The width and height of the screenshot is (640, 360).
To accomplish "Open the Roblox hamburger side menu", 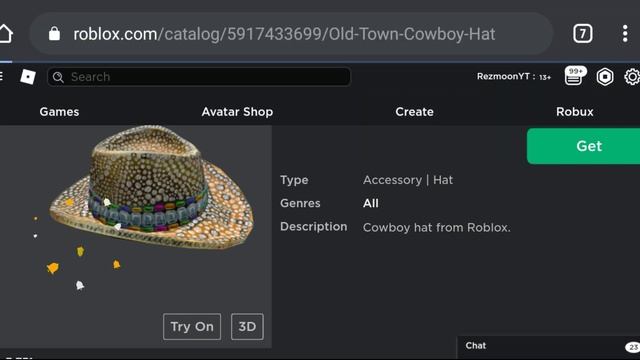I will pyautogui.click(x=2, y=76).
